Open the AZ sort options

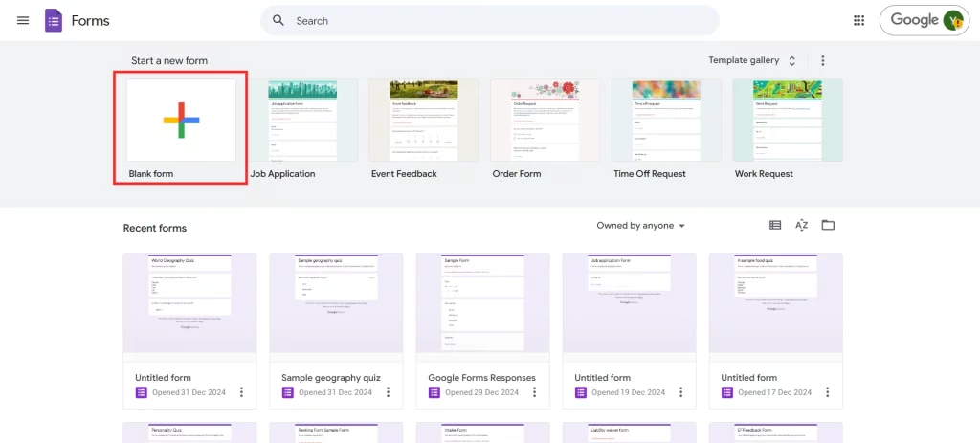[802, 225]
